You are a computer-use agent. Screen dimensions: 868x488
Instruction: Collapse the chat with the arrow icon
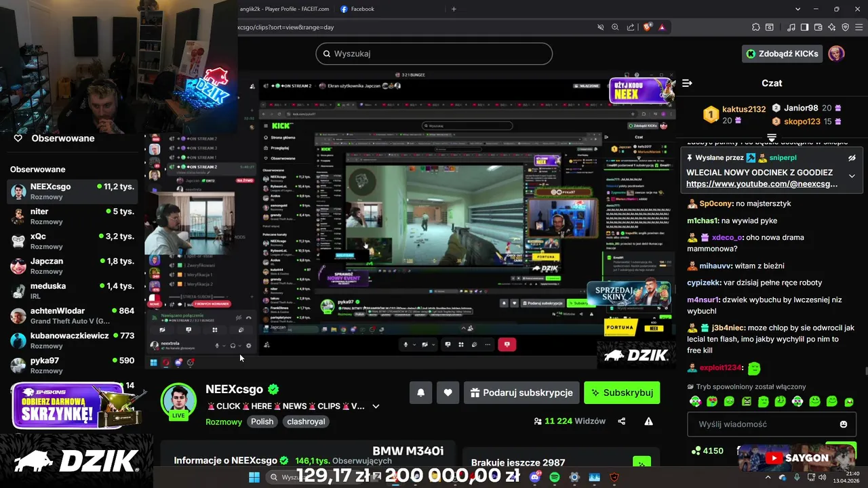(687, 83)
